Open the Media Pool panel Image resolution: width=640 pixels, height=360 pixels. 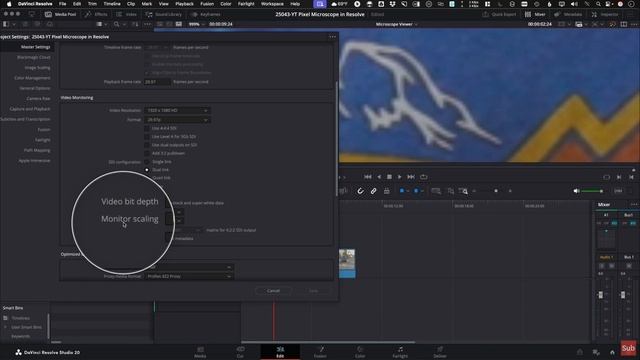click(60, 14)
